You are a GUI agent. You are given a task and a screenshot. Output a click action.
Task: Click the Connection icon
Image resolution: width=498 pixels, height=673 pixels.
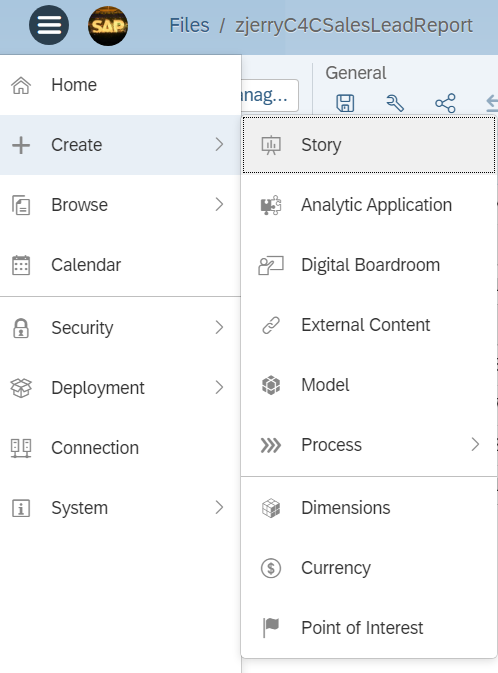21,448
